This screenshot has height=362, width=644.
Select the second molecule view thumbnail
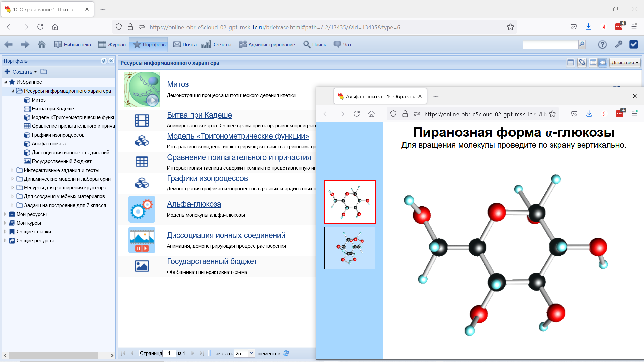350,248
